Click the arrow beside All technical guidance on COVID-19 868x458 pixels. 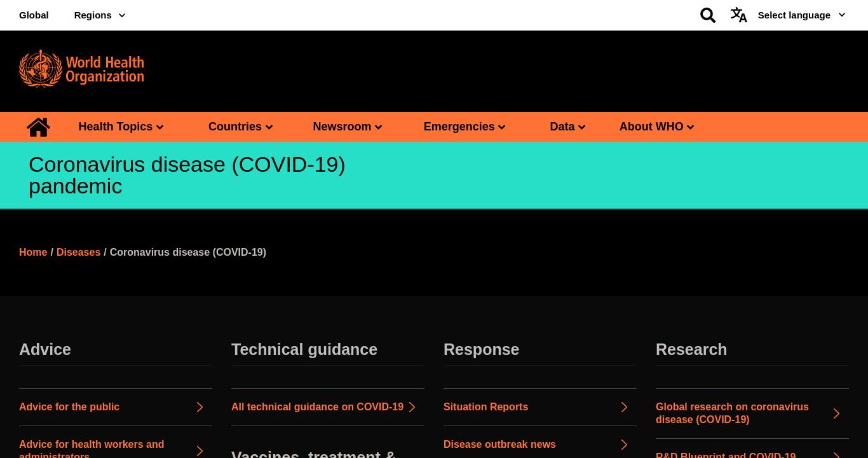tap(412, 407)
